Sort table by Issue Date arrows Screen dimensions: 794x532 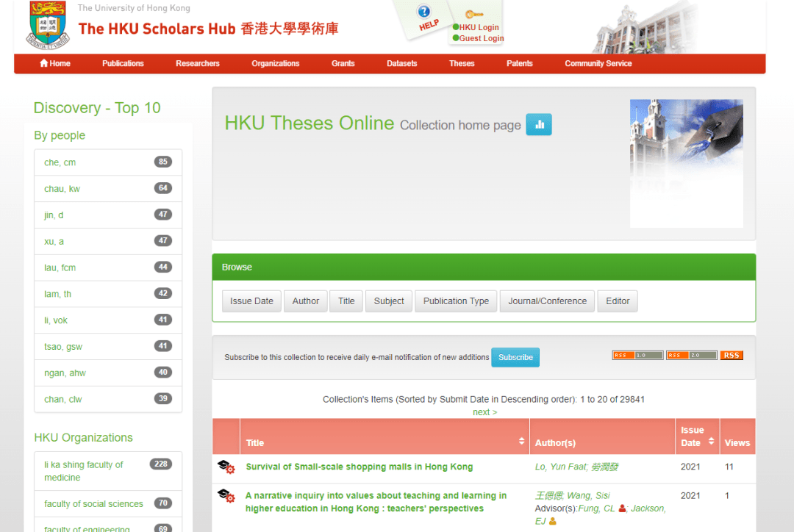[x=712, y=441]
